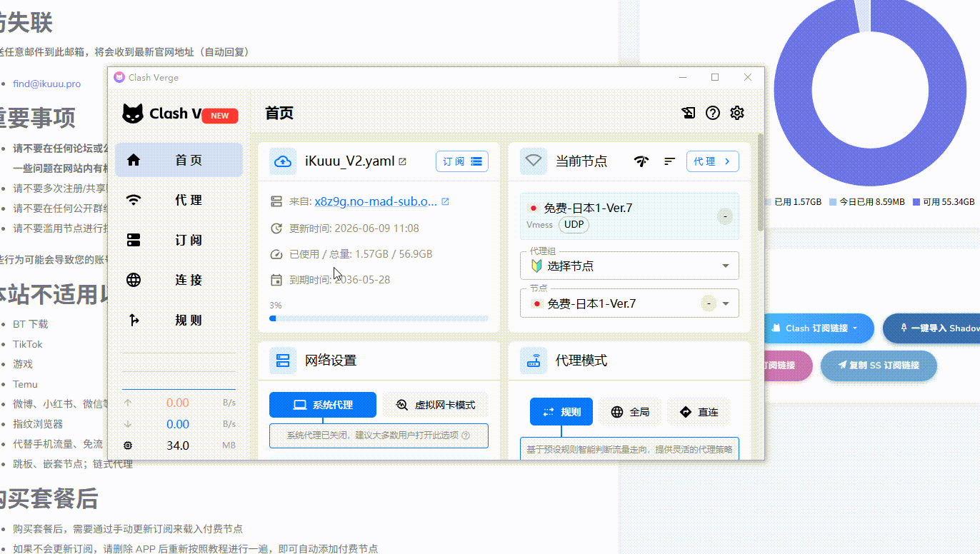Image resolution: width=980 pixels, height=554 pixels.
Task: Select the 直连 direct proxy mode
Action: click(699, 412)
